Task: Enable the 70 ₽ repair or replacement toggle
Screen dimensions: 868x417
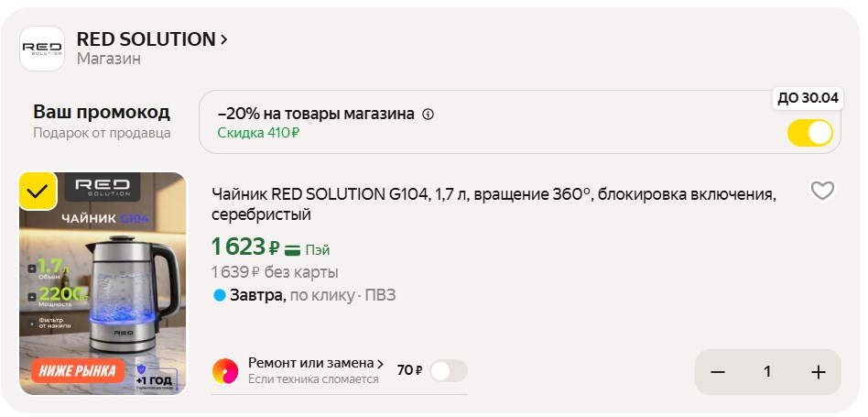Action: tap(448, 370)
